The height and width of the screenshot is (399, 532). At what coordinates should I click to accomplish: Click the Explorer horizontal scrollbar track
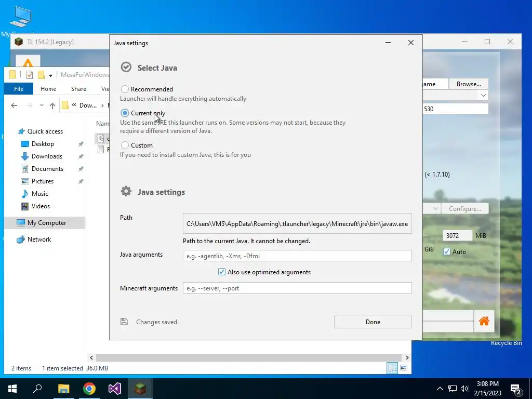[x=249, y=357]
